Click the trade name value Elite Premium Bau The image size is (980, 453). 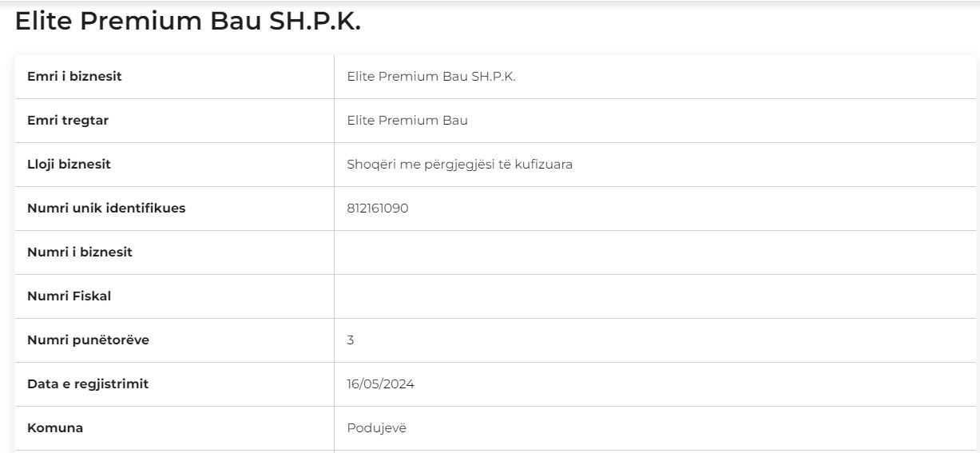tap(407, 121)
